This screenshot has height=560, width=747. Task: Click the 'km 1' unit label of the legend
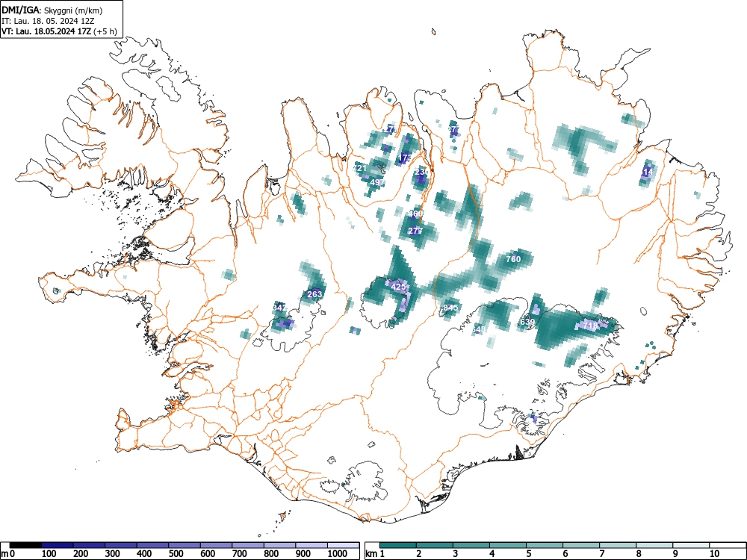coord(375,554)
